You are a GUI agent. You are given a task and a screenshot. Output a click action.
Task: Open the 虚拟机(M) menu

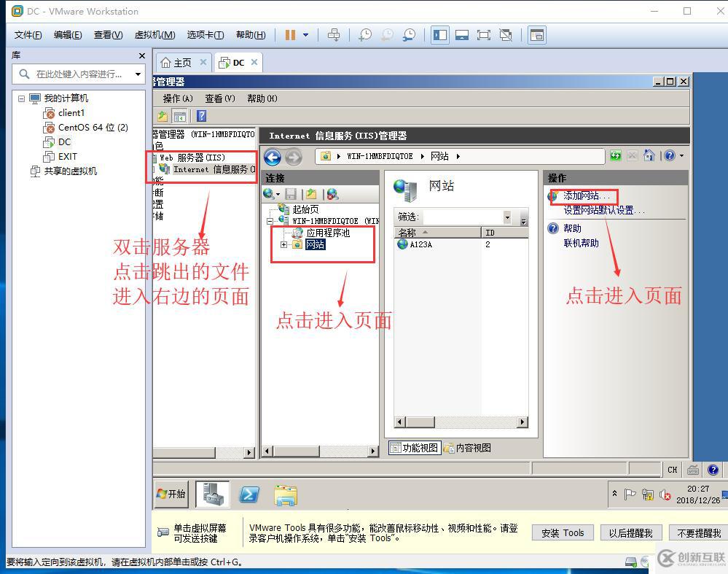[154, 35]
